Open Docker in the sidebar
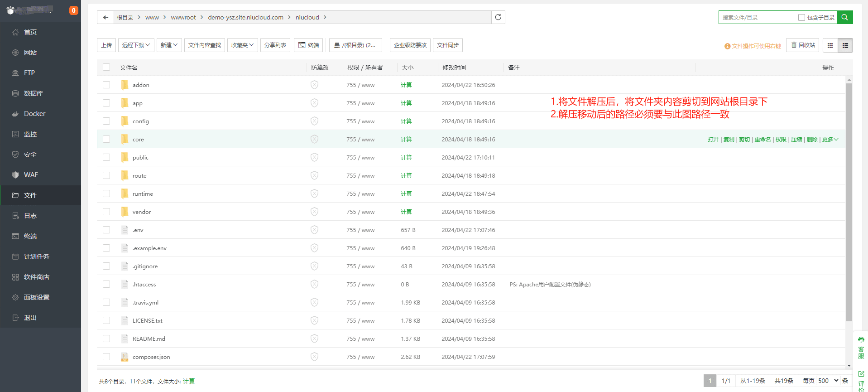Viewport: 868px width, 392px height. (x=34, y=114)
